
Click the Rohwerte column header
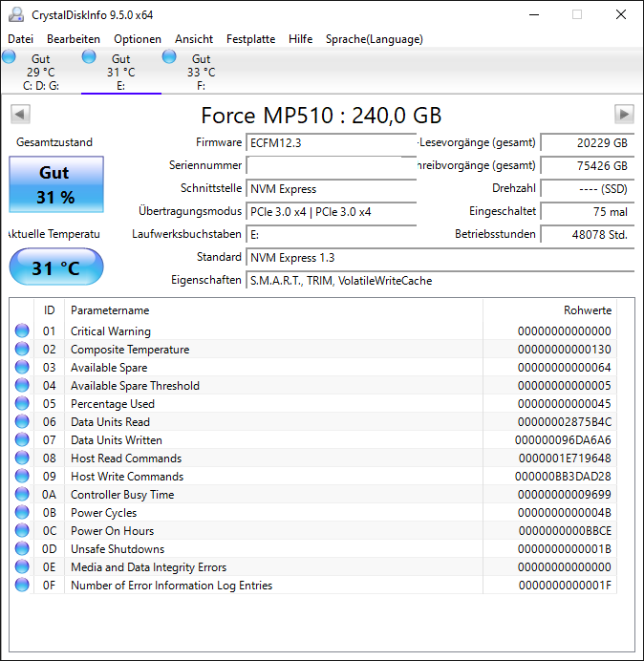tap(550, 310)
